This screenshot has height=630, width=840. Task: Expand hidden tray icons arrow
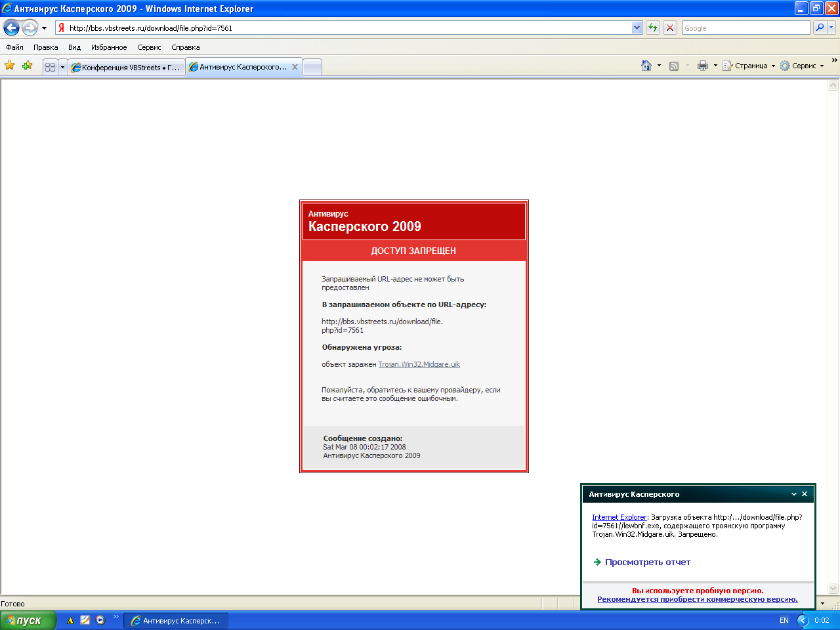[x=803, y=620]
